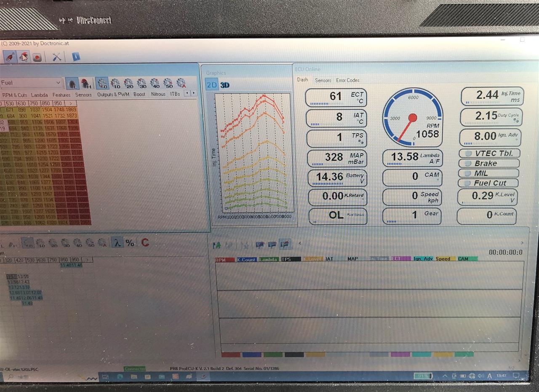Click the blue K.Count legend label
The width and height of the screenshot is (539, 392).
click(246, 260)
